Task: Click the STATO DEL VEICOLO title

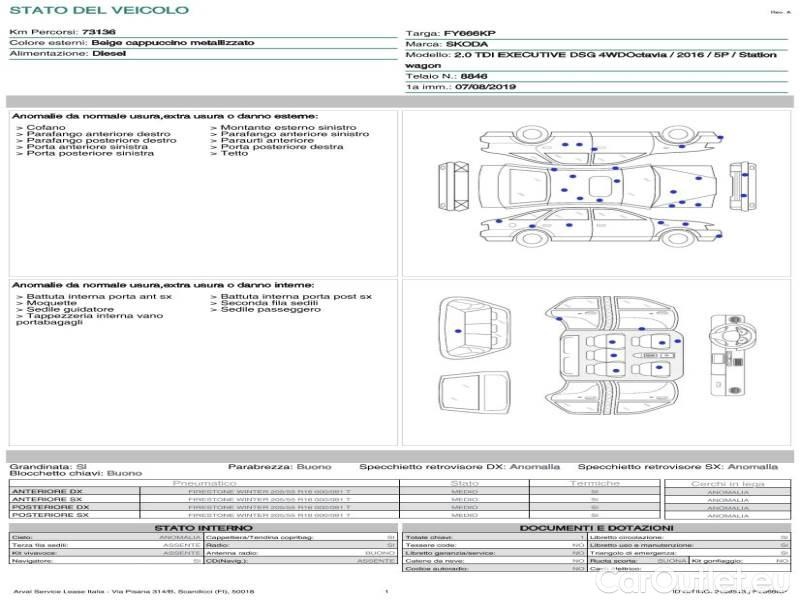Action: click(98, 10)
